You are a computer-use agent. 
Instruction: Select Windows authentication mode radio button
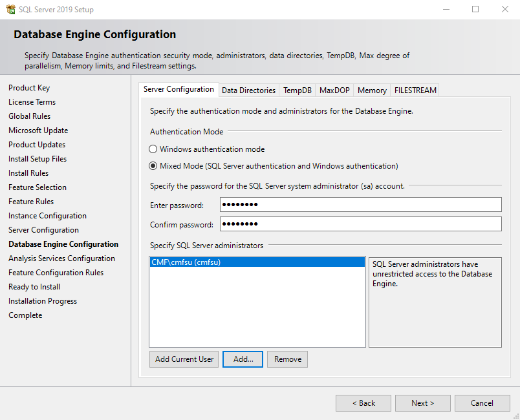coord(153,149)
